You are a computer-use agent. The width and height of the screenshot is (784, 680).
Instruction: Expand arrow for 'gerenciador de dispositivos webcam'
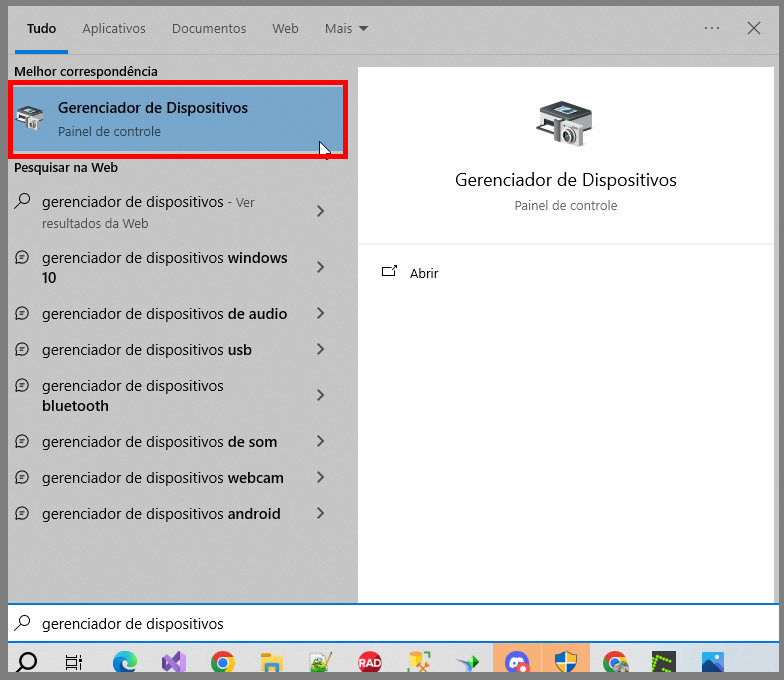pyautogui.click(x=320, y=477)
